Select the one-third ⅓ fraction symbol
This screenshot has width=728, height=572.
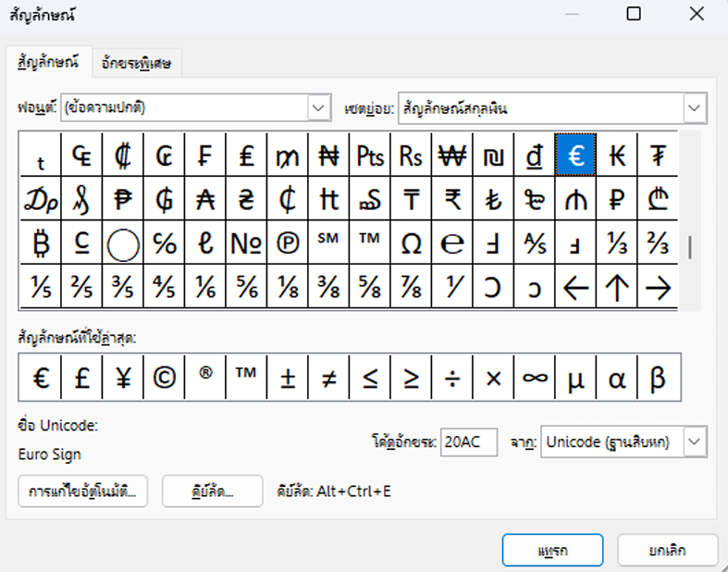(x=617, y=244)
